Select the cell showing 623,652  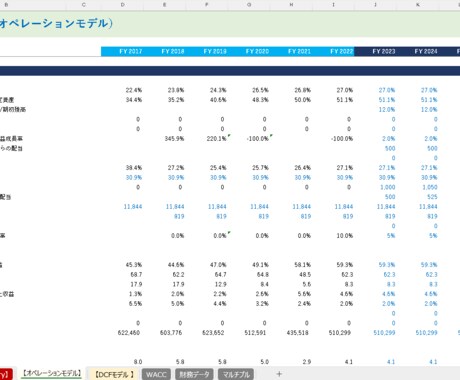(x=213, y=333)
